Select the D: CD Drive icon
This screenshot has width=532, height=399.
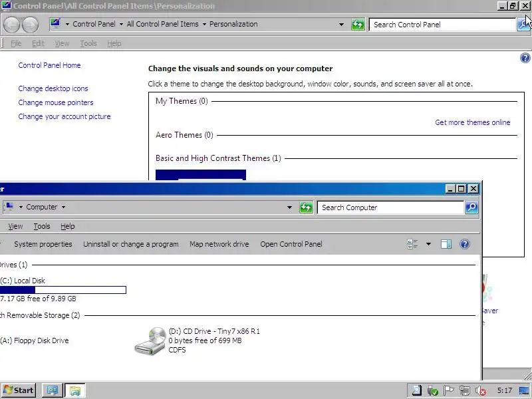pos(150,340)
